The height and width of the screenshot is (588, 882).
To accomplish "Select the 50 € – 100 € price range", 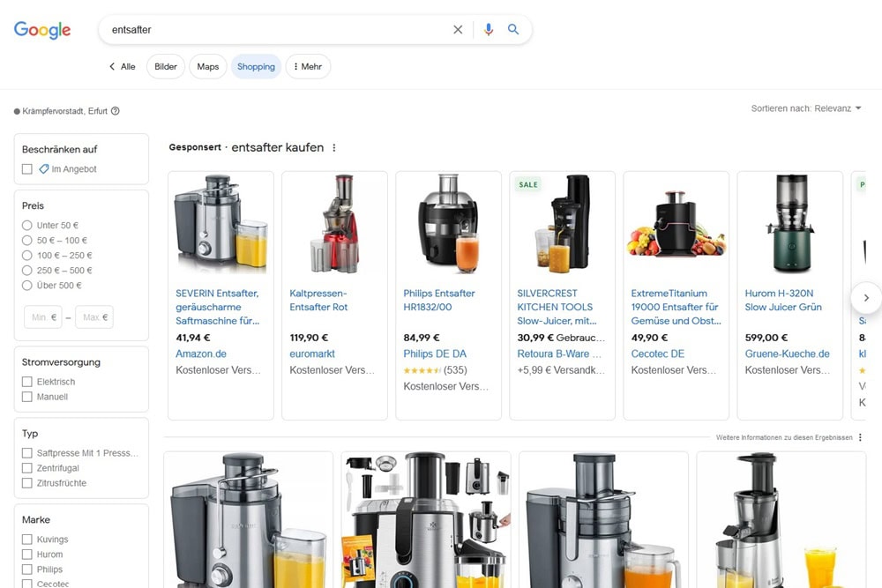I will (27, 240).
